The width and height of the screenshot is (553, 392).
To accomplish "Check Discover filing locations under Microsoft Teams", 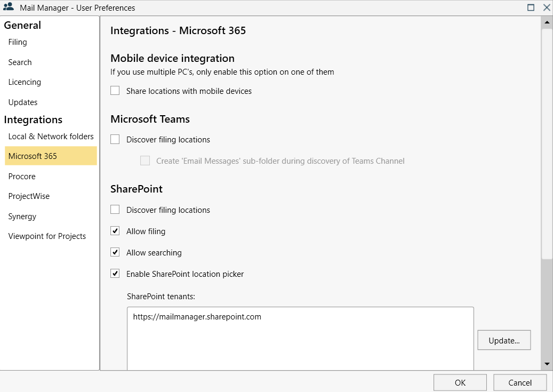I will pyautogui.click(x=115, y=139).
